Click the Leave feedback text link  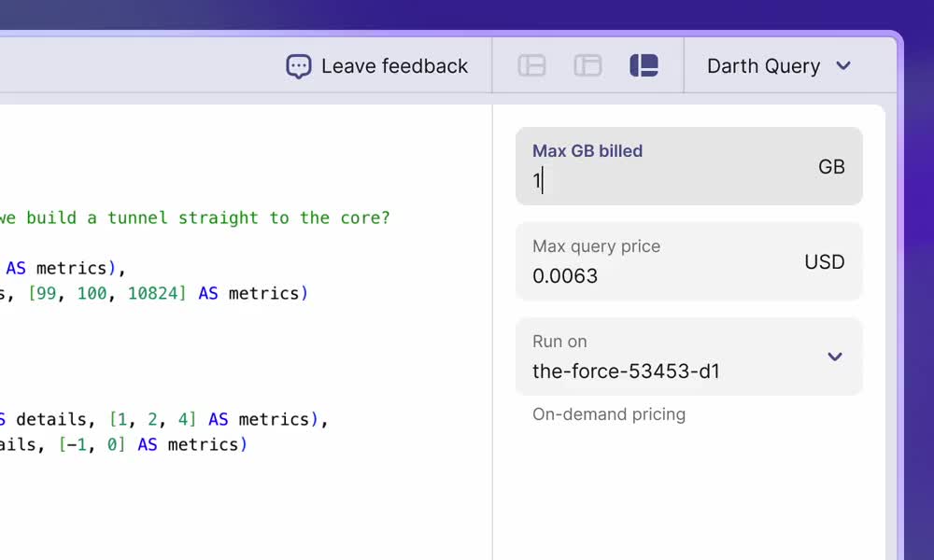coord(394,66)
